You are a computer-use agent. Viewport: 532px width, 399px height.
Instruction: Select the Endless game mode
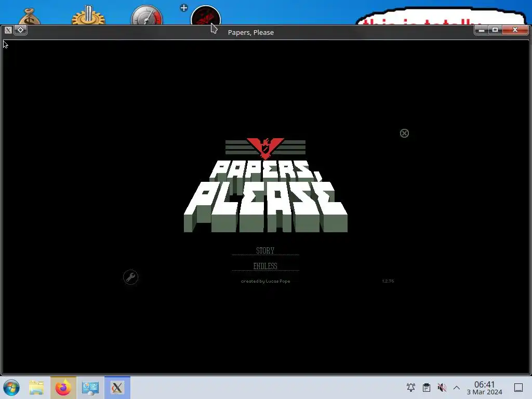pos(265,266)
